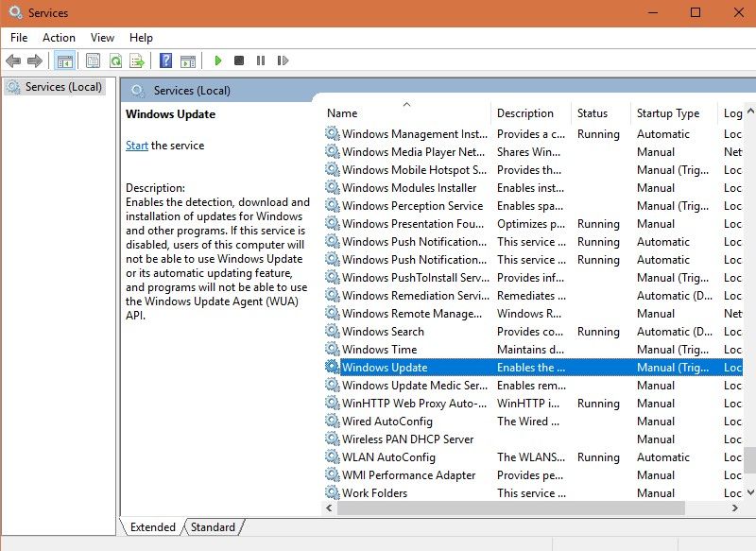Toggle the Show/Hide Action Pane icon
Screen dimensions: 756x551
[188, 60]
